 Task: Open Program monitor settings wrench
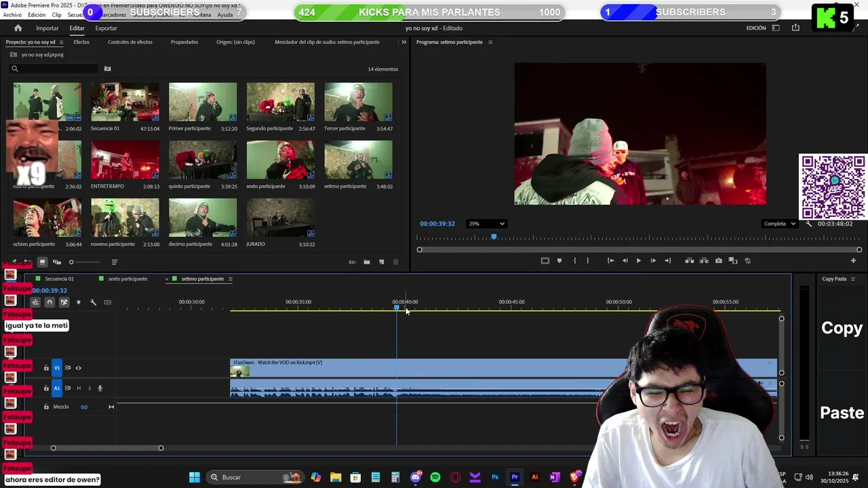tap(808, 224)
